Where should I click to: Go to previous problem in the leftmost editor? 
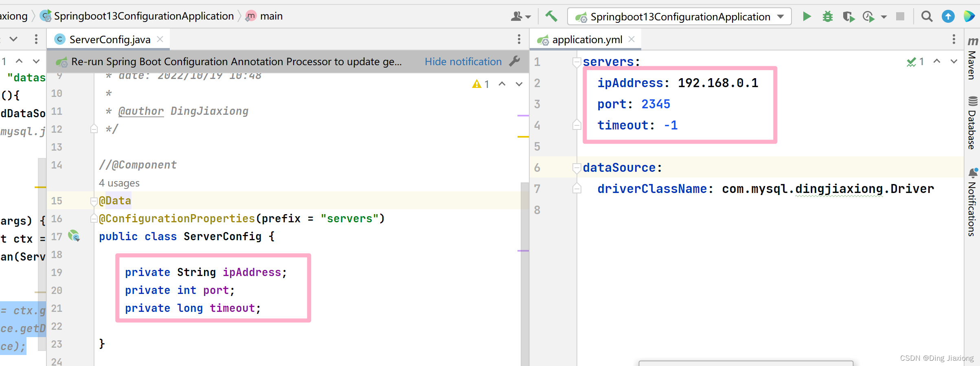pyautogui.click(x=19, y=61)
